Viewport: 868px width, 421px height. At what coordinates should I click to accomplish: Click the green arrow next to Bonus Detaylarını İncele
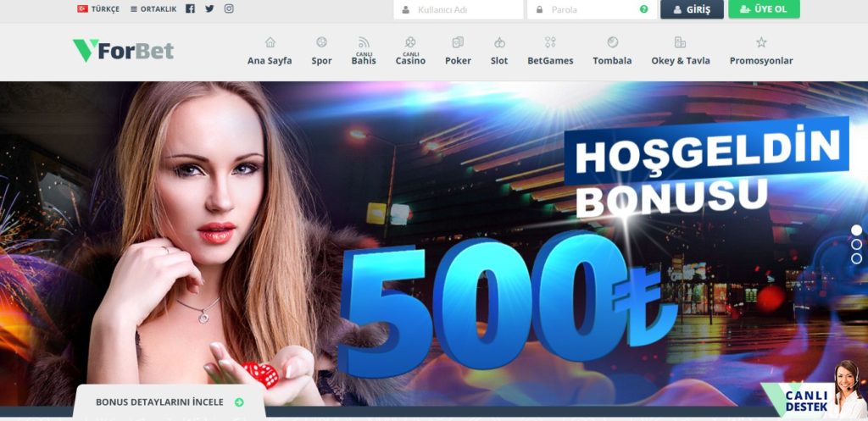point(239,402)
